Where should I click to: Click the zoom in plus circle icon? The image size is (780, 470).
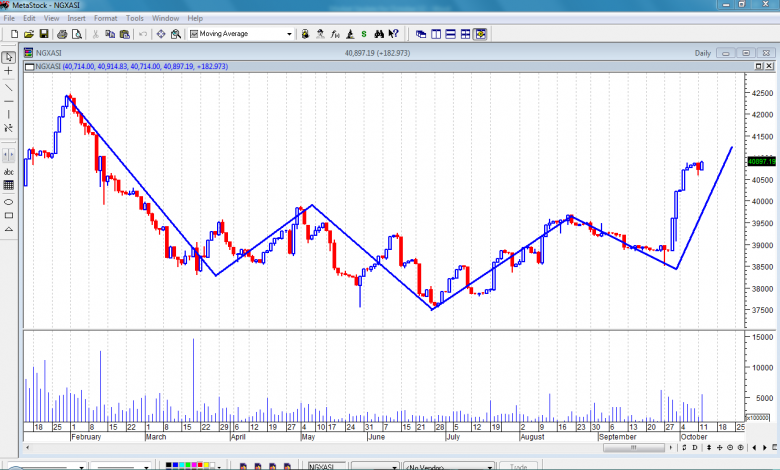point(741,447)
